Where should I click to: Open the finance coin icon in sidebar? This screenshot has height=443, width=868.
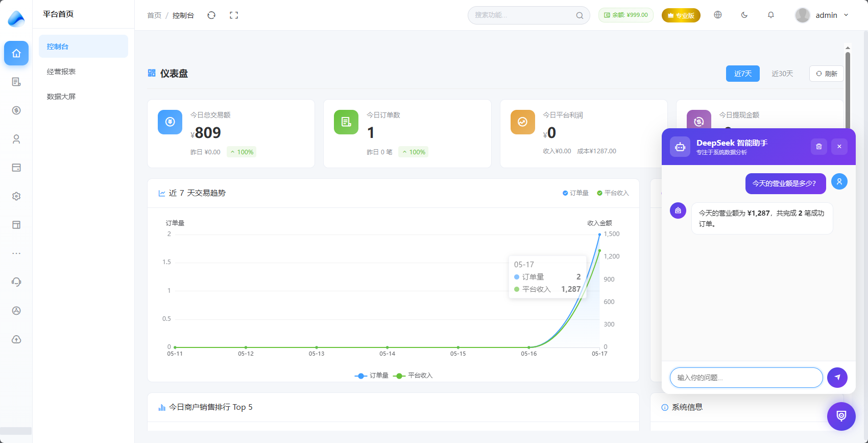click(16, 110)
